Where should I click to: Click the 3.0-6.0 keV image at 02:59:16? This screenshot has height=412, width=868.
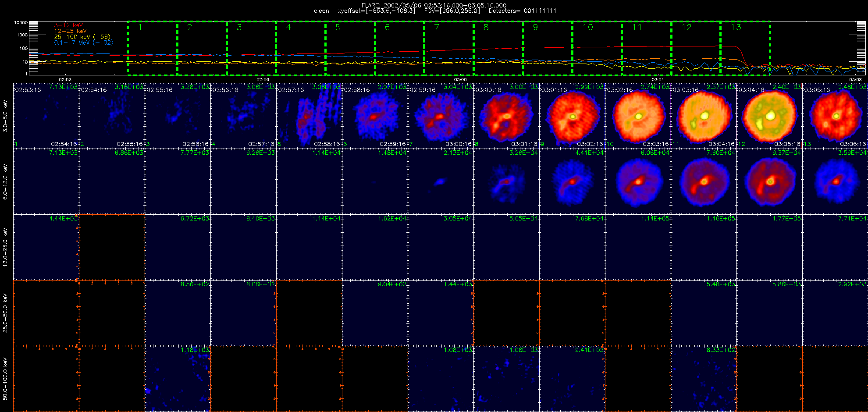coord(441,116)
